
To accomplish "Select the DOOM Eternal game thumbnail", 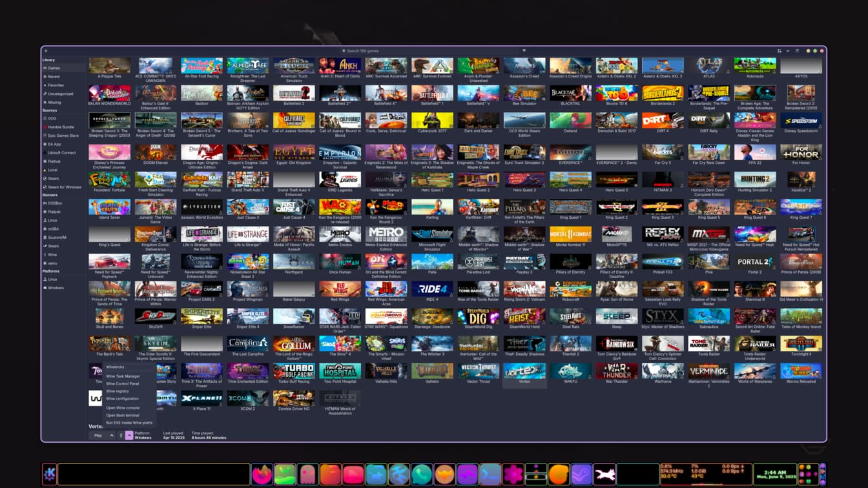I will [156, 152].
